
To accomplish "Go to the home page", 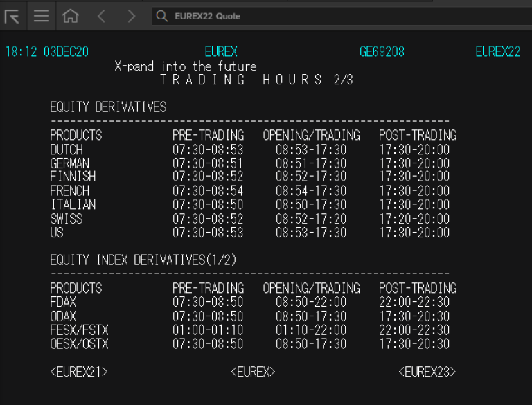I will (x=71, y=16).
